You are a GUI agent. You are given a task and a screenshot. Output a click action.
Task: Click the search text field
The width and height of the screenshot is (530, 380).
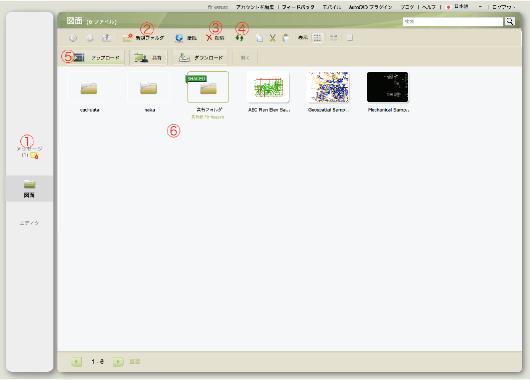pyautogui.click(x=453, y=22)
